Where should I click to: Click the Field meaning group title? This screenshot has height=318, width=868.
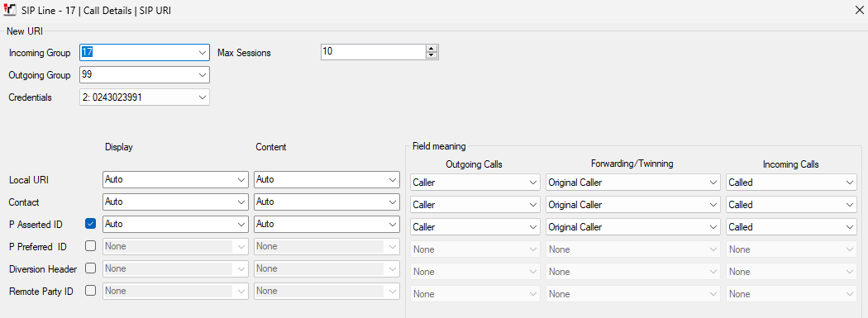tap(440, 146)
